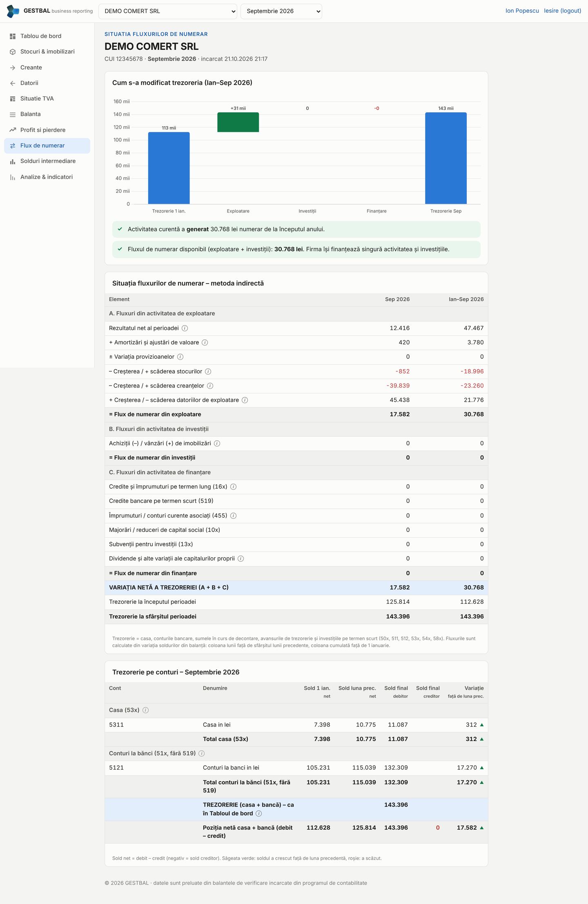Click the GESTBAL logo icon
Screen dimensions: 588x904
(13, 11)
